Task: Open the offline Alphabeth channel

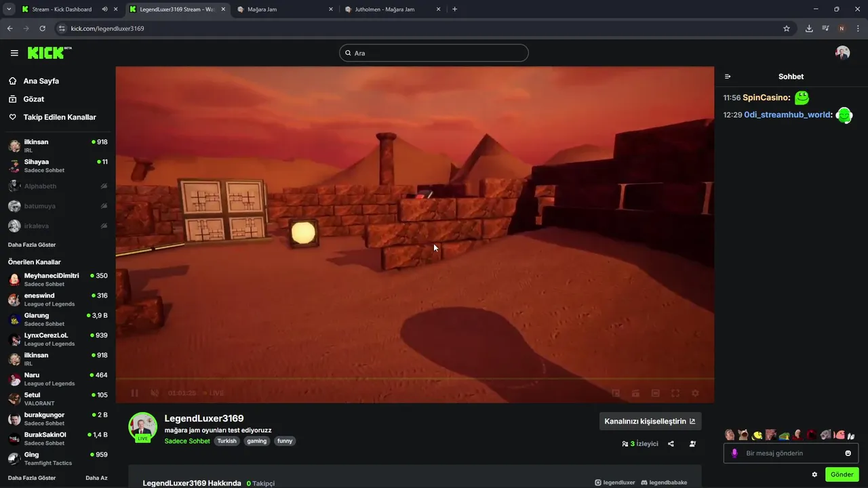Action: tap(58, 186)
